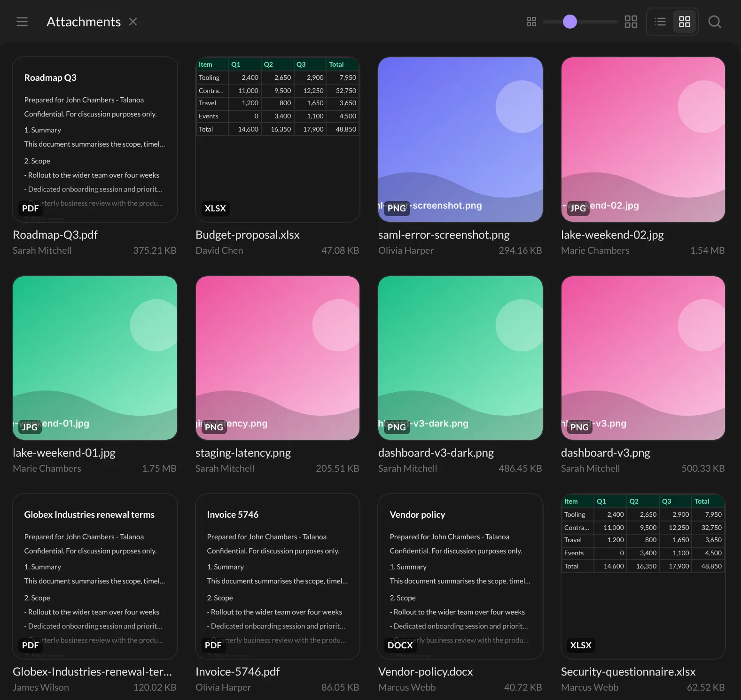Click the file name Budget-proposal.xlsx
Screen dimensions: 741x700
pyautogui.click(x=248, y=234)
